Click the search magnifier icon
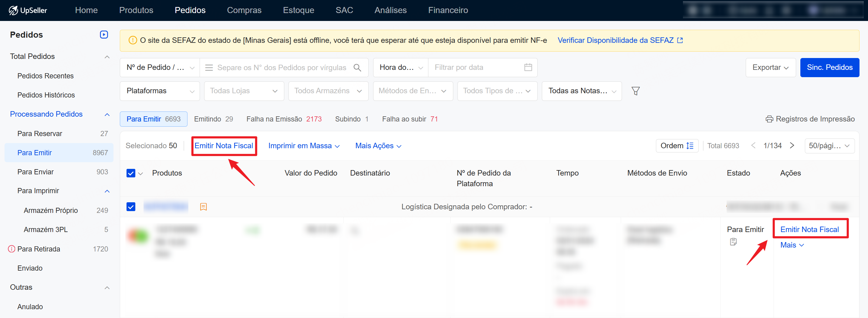 [357, 68]
